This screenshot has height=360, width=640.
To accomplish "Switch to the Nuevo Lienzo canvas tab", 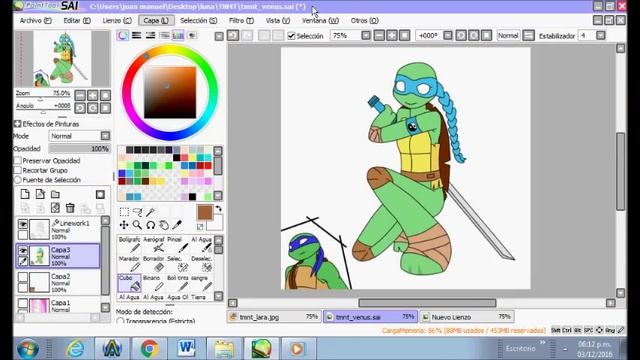I will point(467,317).
